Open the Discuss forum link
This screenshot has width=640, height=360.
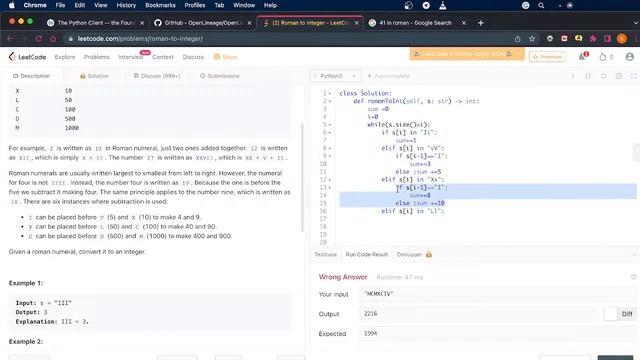tap(193, 57)
